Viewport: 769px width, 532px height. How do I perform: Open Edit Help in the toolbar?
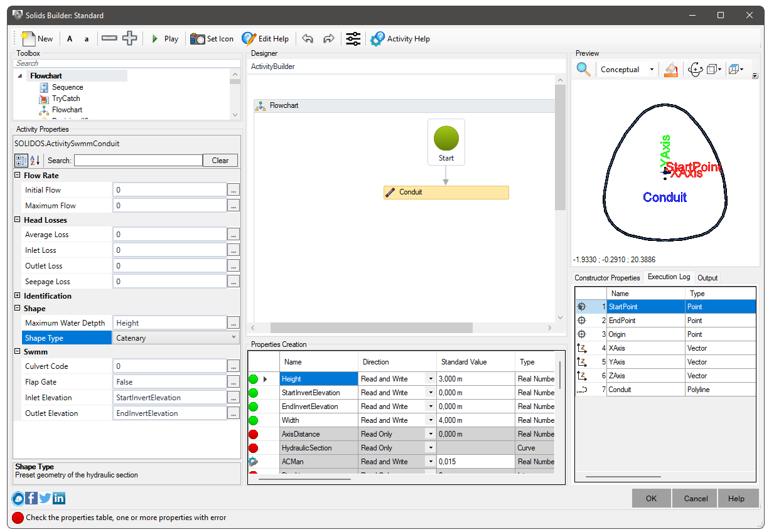click(266, 39)
